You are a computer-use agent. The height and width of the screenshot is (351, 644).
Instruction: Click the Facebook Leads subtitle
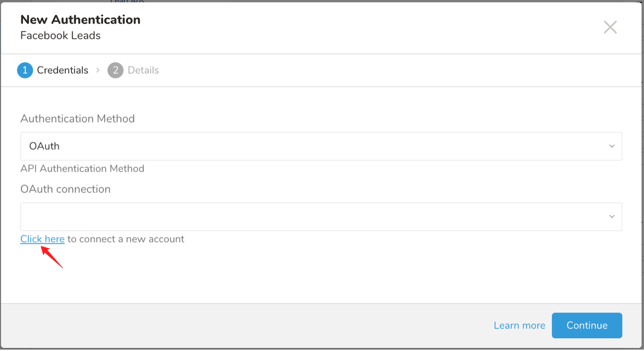click(x=60, y=36)
